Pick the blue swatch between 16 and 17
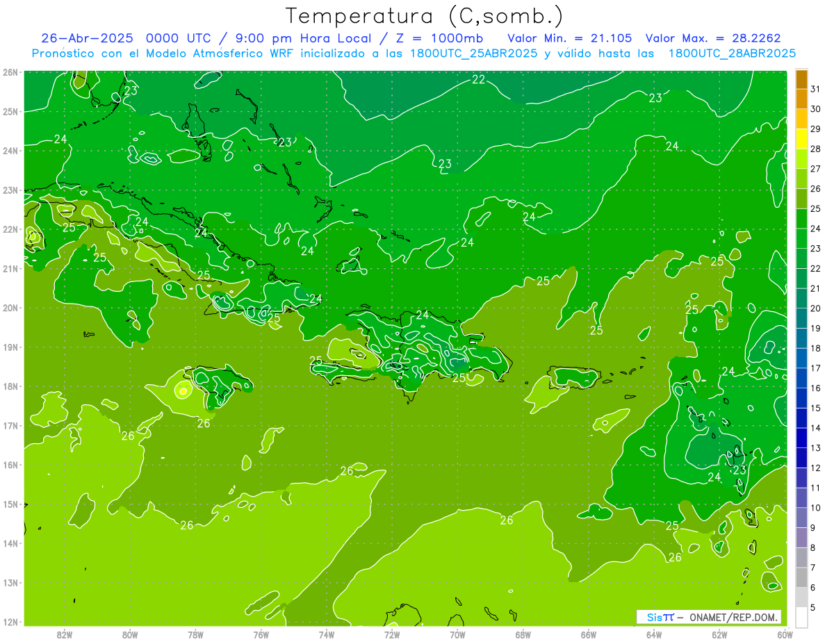The width and height of the screenshot is (834, 644). coord(801,378)
